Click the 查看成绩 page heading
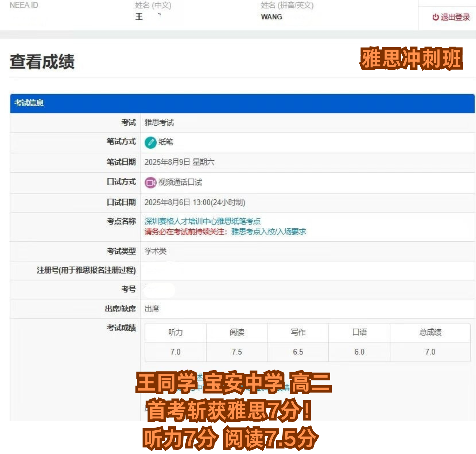Screen dimensions: 476x454 [42, 62]
